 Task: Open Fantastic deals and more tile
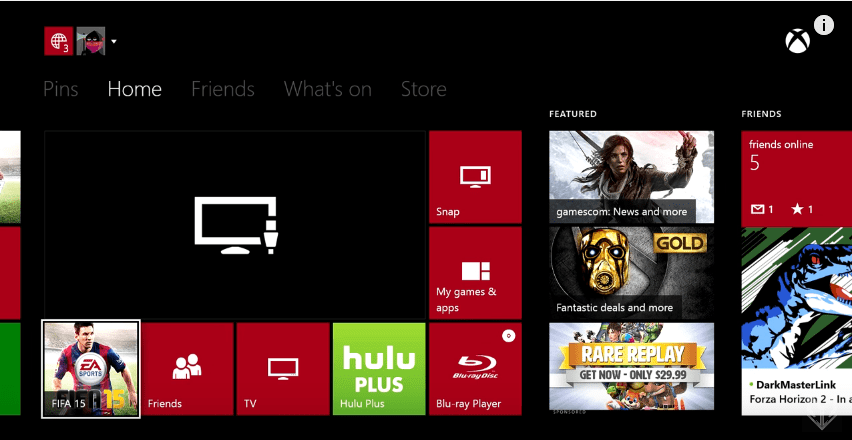click(x=631, y=273)
